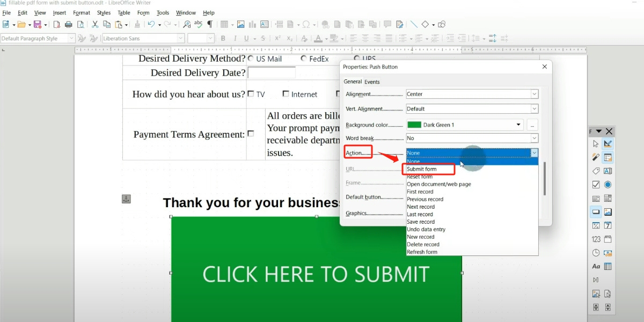
Task: Check the TV checkbox
Action: (x=251, y=94)
